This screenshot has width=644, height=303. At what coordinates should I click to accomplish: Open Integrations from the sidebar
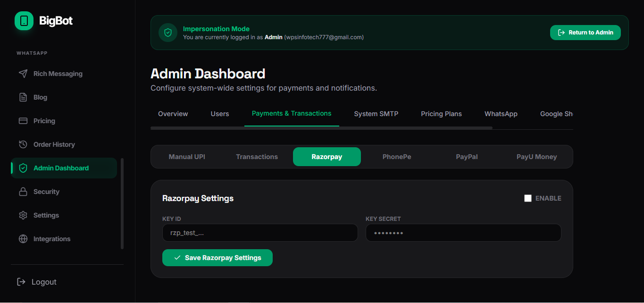[x=64, y=239]
